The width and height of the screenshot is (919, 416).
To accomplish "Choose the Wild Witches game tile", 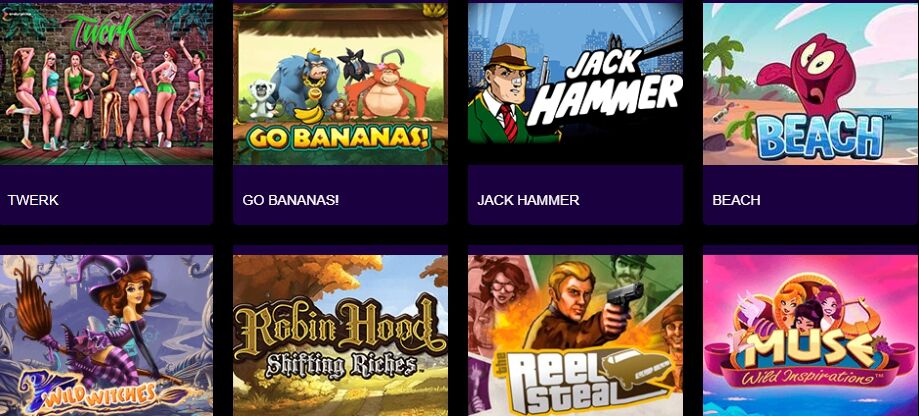I will click(106, 335).
